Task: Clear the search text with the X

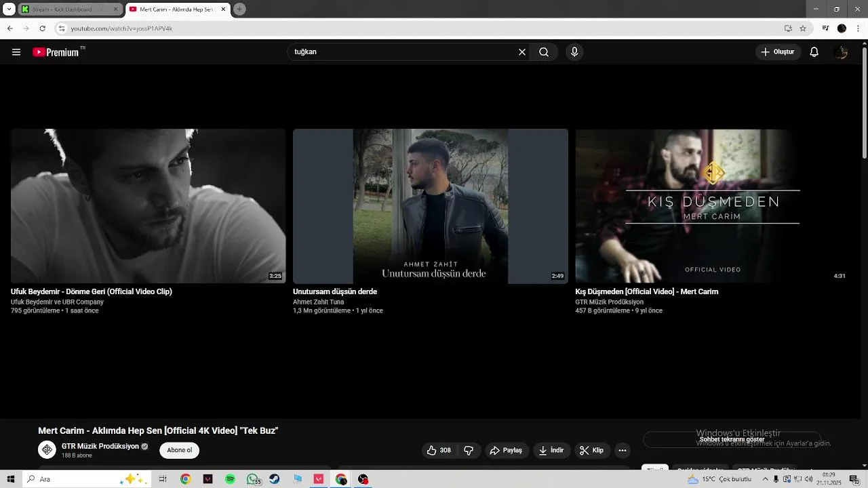Action: pos(522,52)
